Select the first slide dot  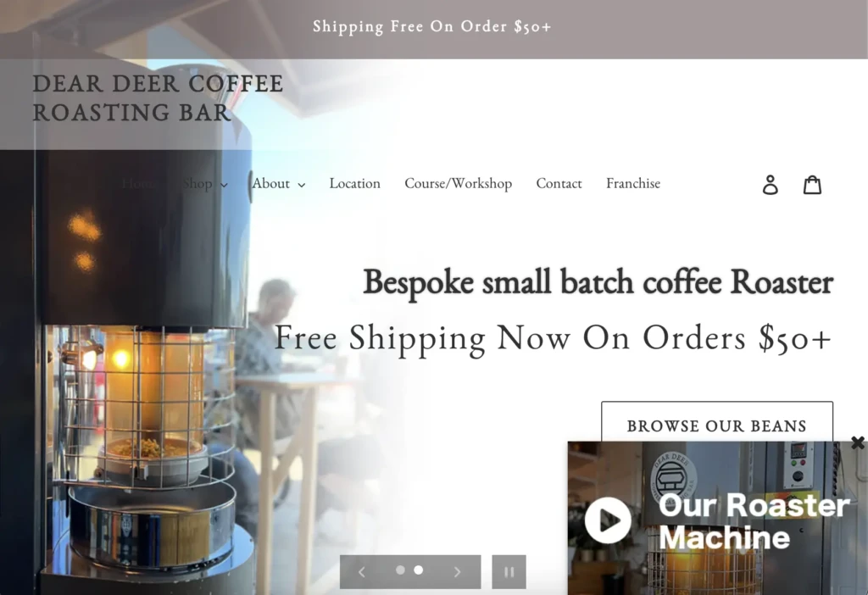400,570
